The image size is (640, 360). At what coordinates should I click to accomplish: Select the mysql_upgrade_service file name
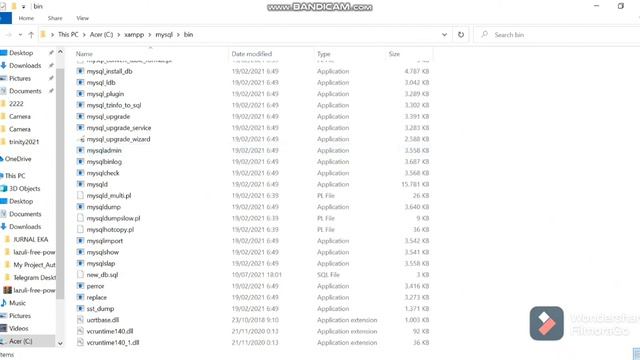pos(119,128)
